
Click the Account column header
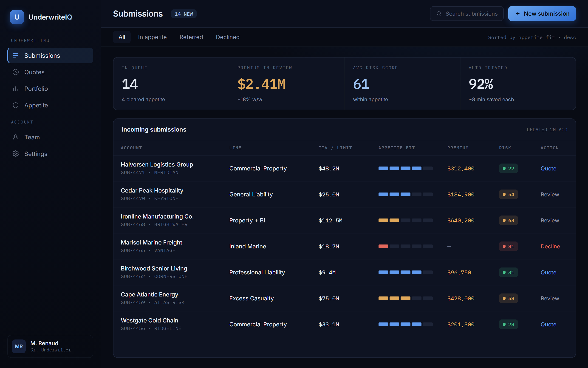click(x=131, y=148)
